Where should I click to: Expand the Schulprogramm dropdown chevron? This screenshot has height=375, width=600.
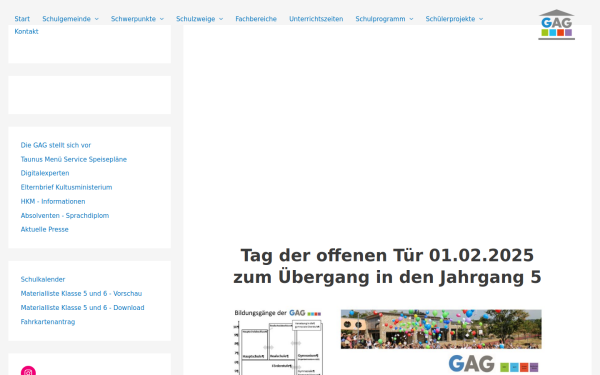(x=411, y=19)
